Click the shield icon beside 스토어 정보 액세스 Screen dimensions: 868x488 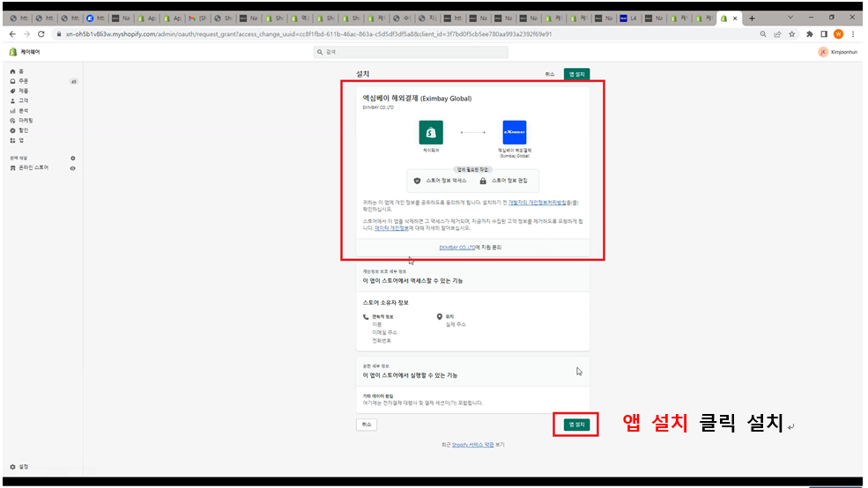[x=418, y=181]
